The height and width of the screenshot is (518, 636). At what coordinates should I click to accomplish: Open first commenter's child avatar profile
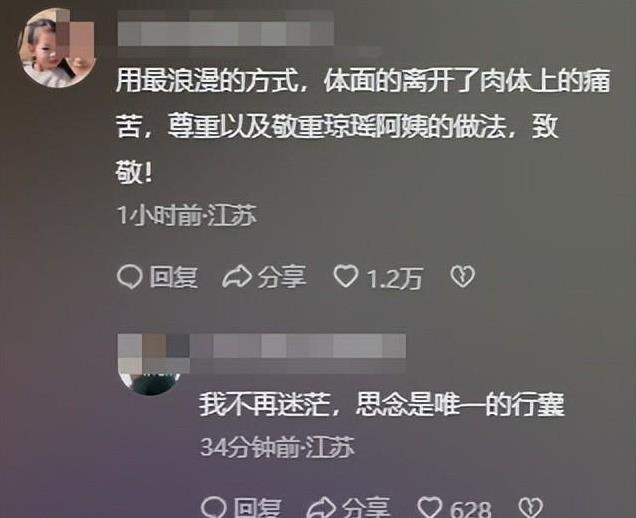[x=57, y=48]
